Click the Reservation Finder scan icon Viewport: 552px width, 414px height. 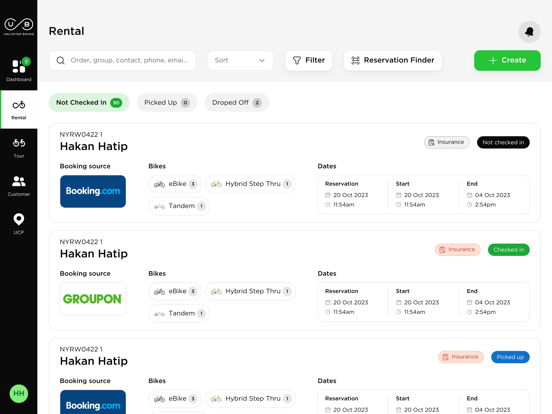(355, 61)
